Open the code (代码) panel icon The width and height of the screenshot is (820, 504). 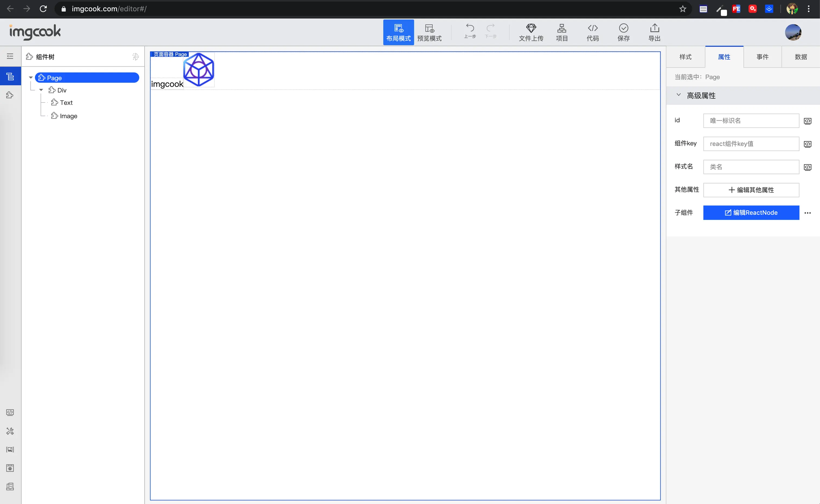pos(592,28)
